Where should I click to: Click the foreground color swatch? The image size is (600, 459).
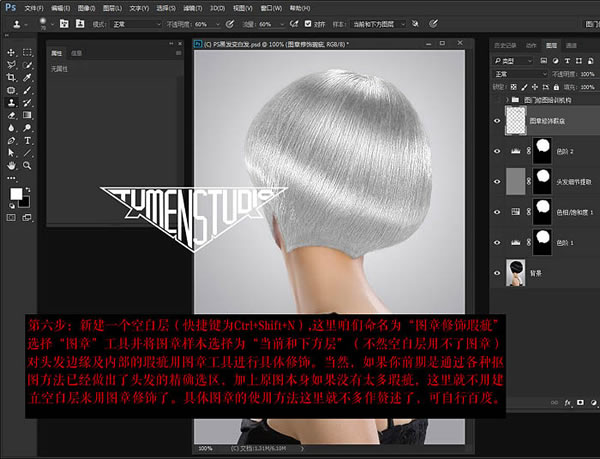(15, 192)
